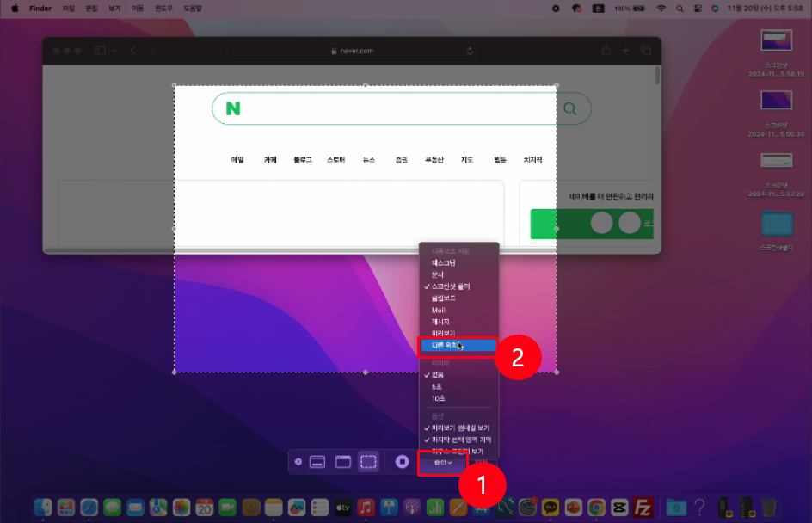Open KakaoTalk from the Dock
812x523 pixels.
click(550, 508)
